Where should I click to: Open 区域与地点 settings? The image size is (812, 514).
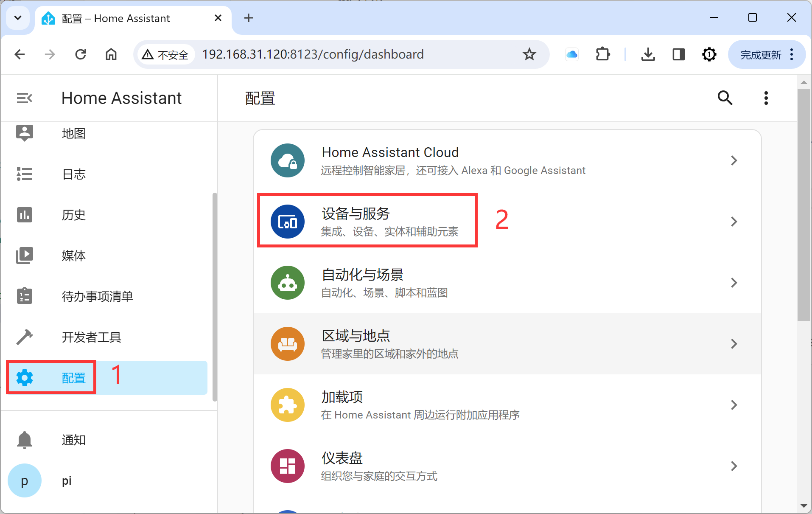[x=507, y=344]
